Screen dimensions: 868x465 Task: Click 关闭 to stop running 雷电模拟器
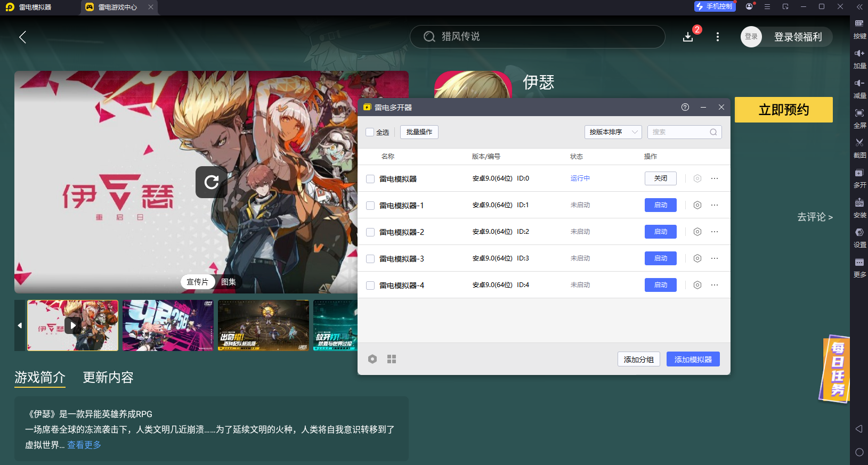(x=661, y=178)
